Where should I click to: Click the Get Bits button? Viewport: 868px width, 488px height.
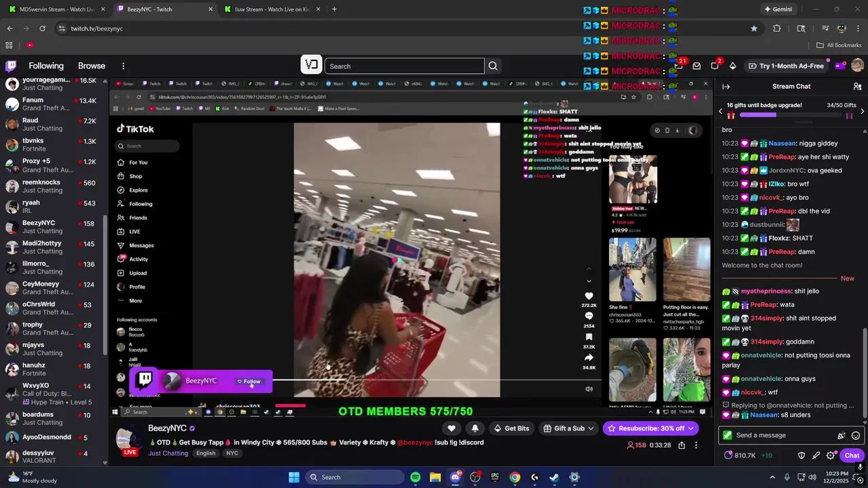pos(511,428)
